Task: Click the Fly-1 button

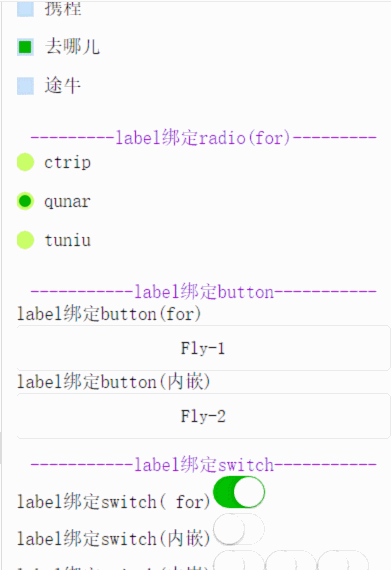Action: coord(203,348)
